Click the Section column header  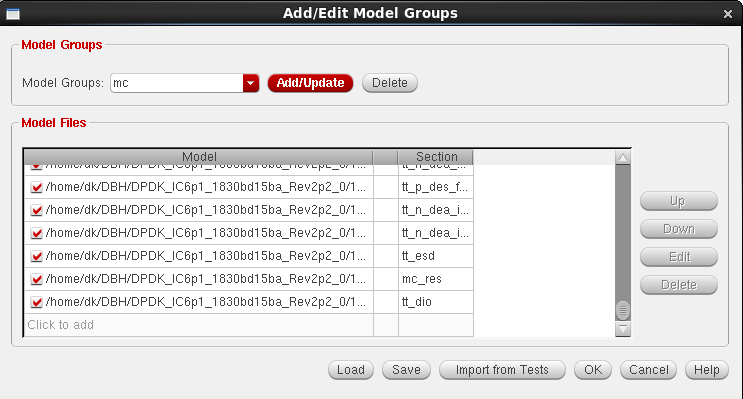(x=436, y=157)
